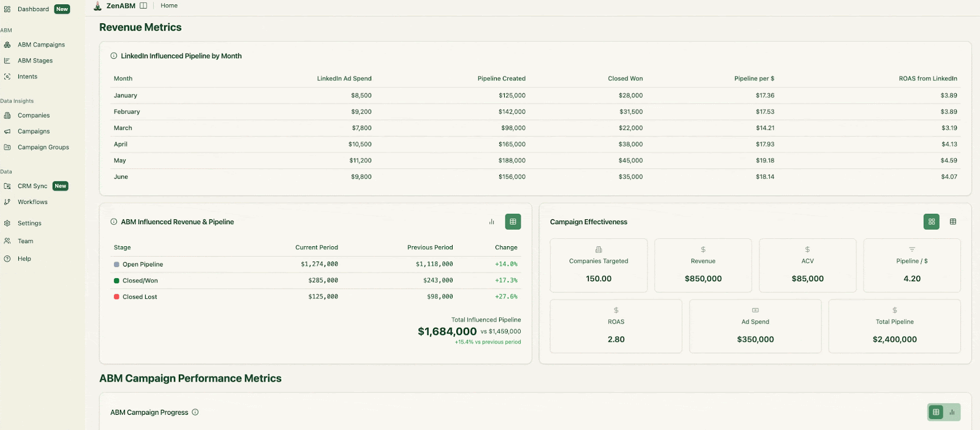The image size is (980, 430).
Task: Click info icon beside ABM Campaign Progress
Action: click(x=195, y=412)
